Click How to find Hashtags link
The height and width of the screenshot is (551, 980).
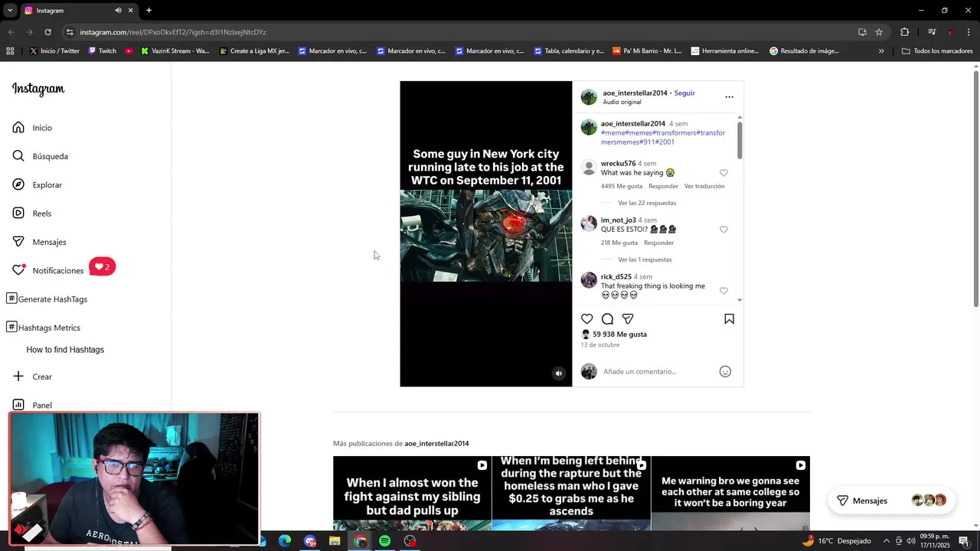click(65, 350)
